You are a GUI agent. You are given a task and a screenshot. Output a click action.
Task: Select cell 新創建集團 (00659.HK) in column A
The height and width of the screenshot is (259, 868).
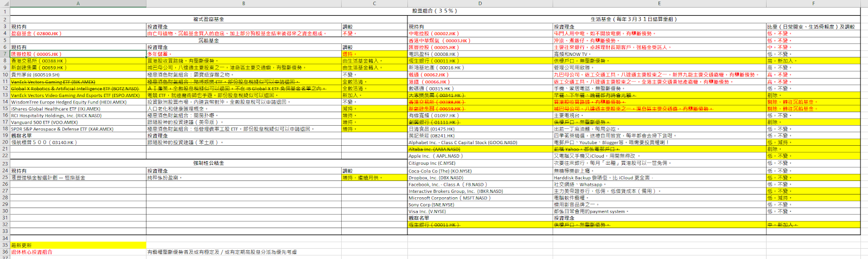pos(78,68)
